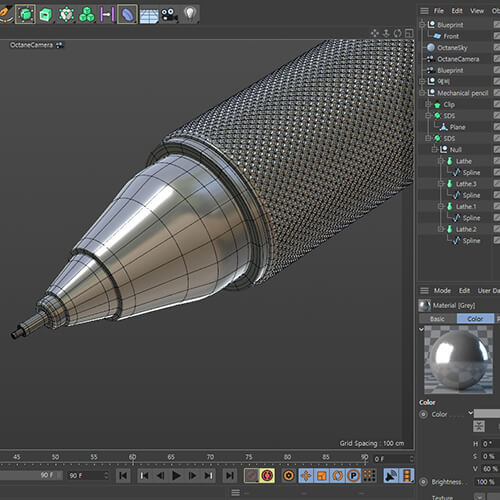Toggle parameter keyframe recording P button
500x500 pixels.
point(354,476)
